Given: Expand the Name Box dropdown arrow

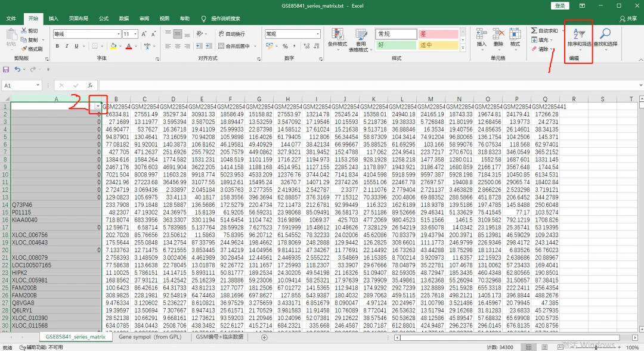Looking at the screenshot, I should pyautogui.click(x=38, y=85).
